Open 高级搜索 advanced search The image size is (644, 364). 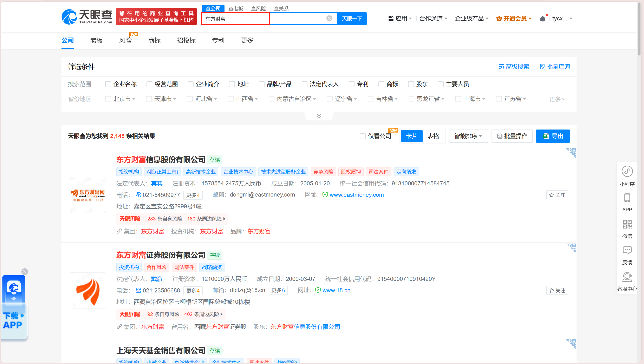tap(514, 66)
